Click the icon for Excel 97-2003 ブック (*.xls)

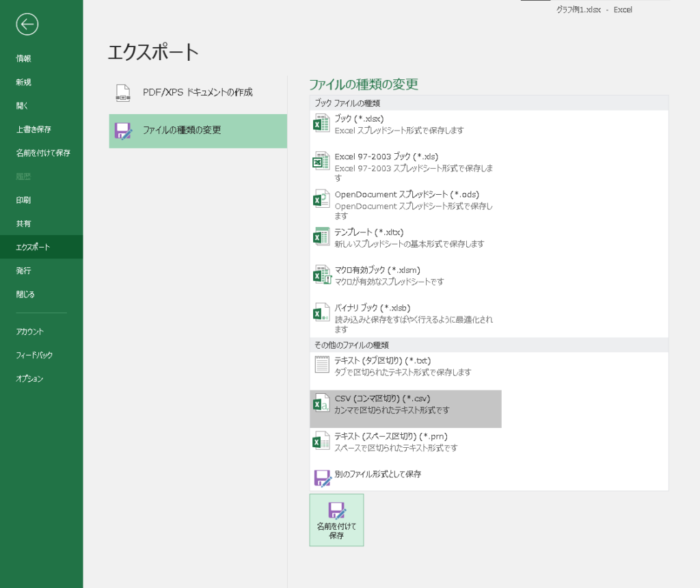tap(321, 161)
